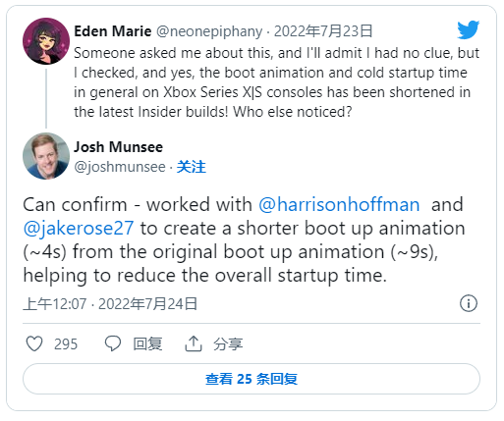This screenshot has height=421, width=504.
Task: Open the tweet info circle icon
Action: (x=469, y=303)
